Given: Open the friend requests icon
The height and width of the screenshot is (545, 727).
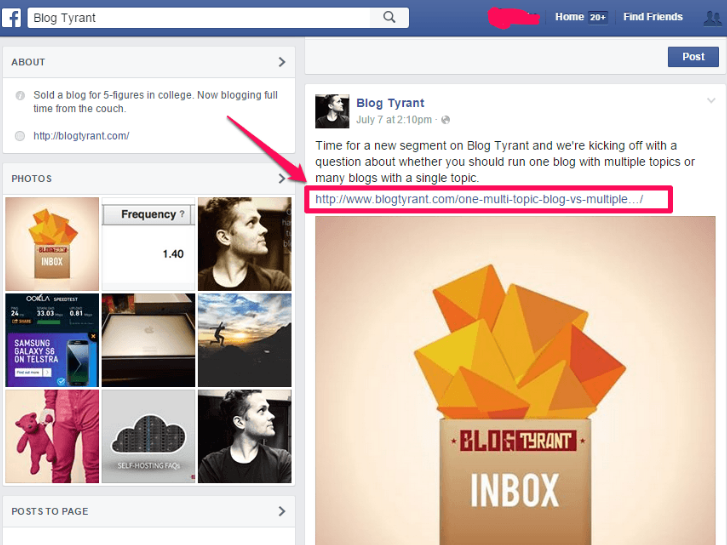Looking at the screenshot, I should (712, 18).
